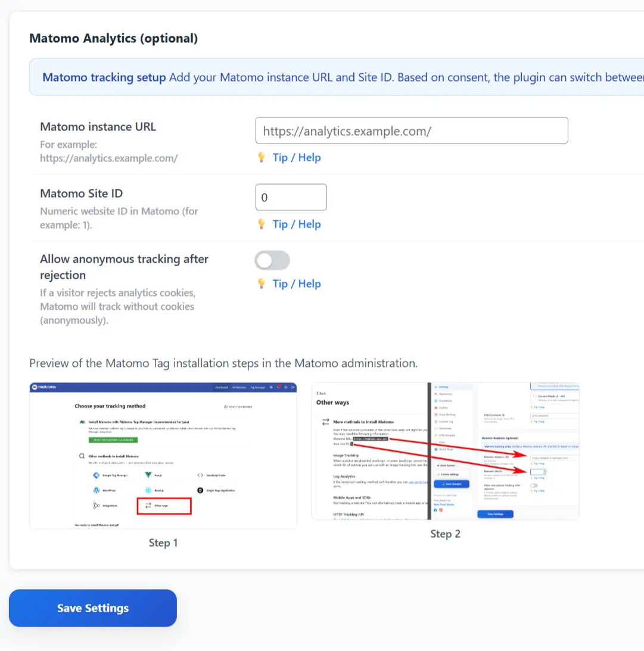Open Tip / Help under anonymous tracking toggle
Image resolution: width=644 pixels, height=651 pixels.
click(x=297, y=284)
